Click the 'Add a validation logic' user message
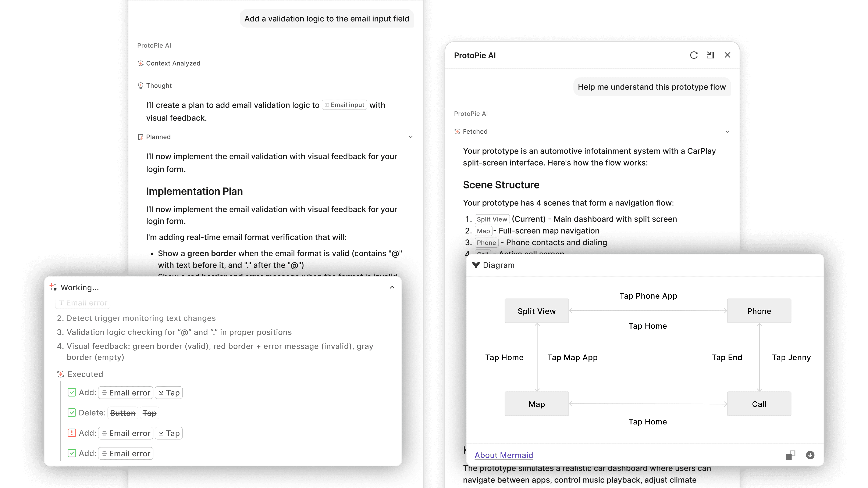Viewport: 868px width, 488px height. click(327, 18)
